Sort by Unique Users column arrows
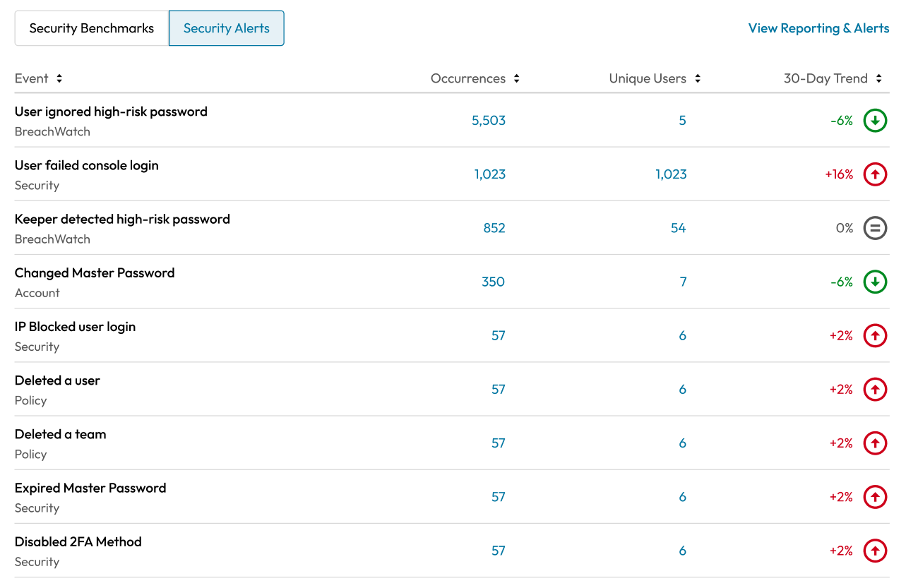The width and height of the screenshot is (906, 588). 698,78
